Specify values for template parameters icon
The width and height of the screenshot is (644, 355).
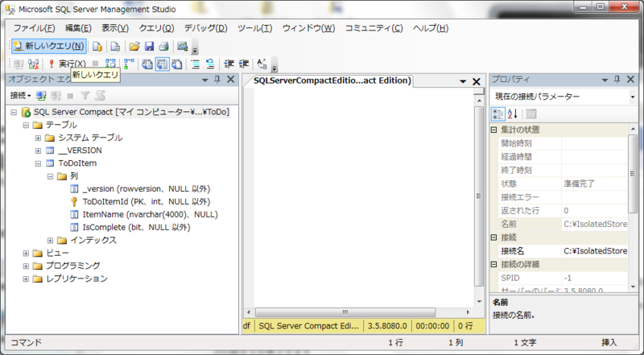[x=262, y=64]
